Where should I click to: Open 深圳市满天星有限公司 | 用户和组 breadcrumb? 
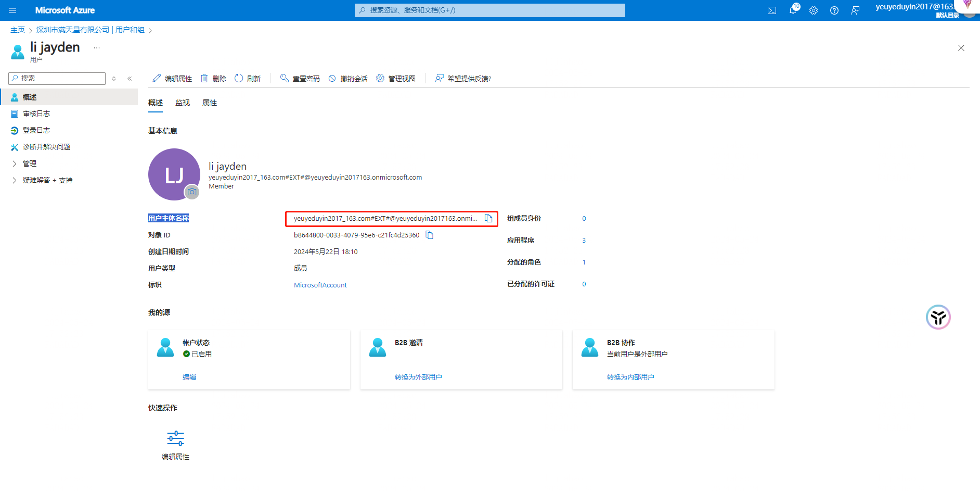coord(91,30)
